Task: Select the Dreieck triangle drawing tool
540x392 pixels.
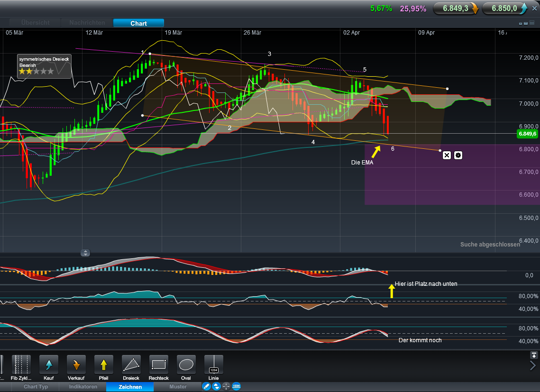Action: point(131,365)
